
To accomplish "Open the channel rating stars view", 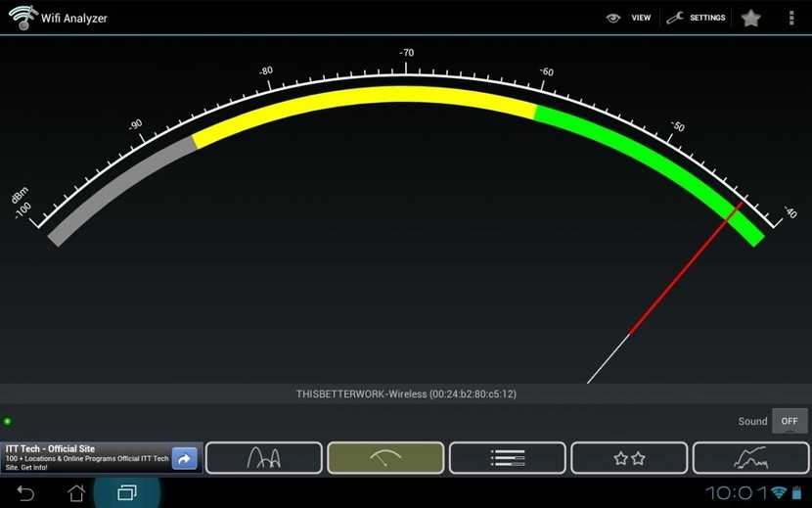I will (x=629, y=457).
